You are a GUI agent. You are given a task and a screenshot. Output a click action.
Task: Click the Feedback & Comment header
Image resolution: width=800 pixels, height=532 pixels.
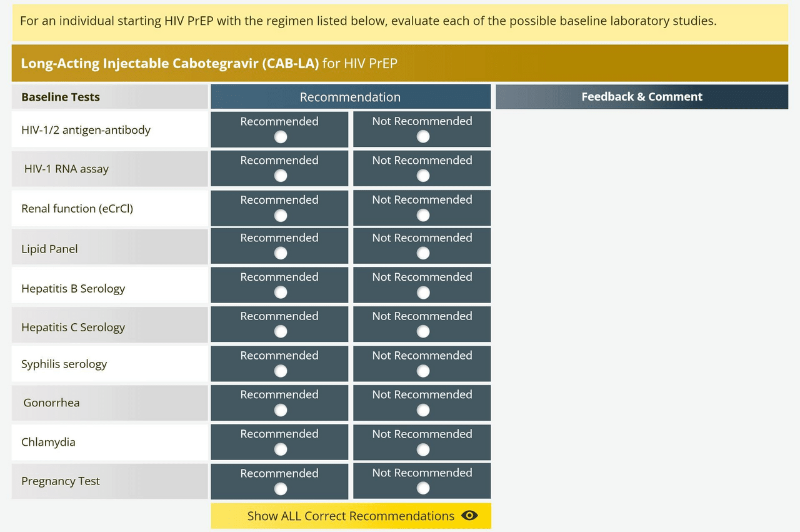641,97
